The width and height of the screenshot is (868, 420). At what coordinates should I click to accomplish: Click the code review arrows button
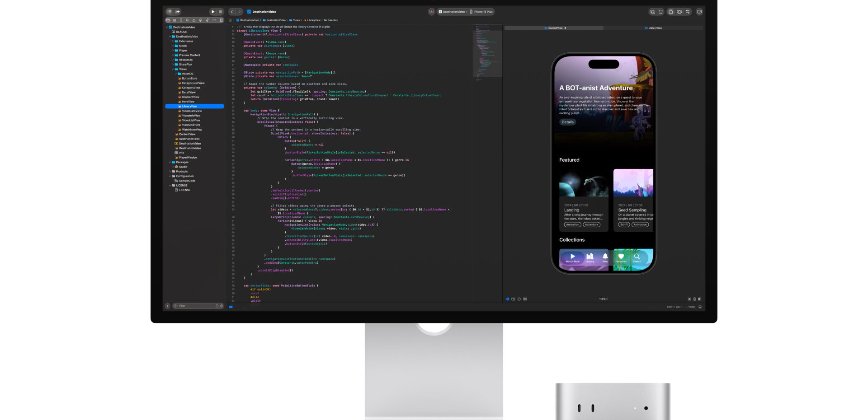[x=688, y=12]
